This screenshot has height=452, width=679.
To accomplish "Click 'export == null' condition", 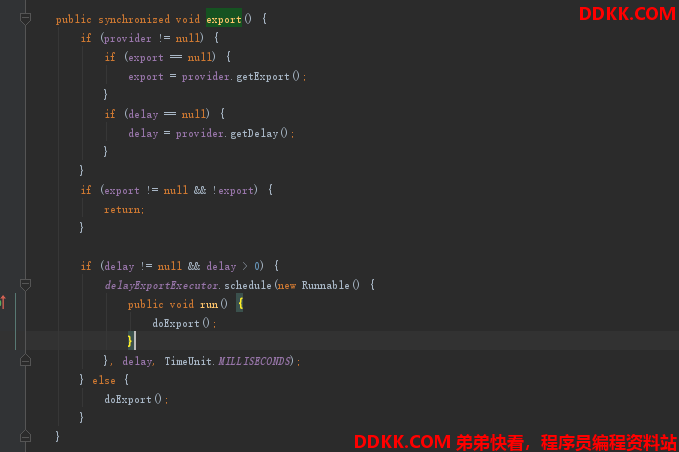I will point(170,57).
